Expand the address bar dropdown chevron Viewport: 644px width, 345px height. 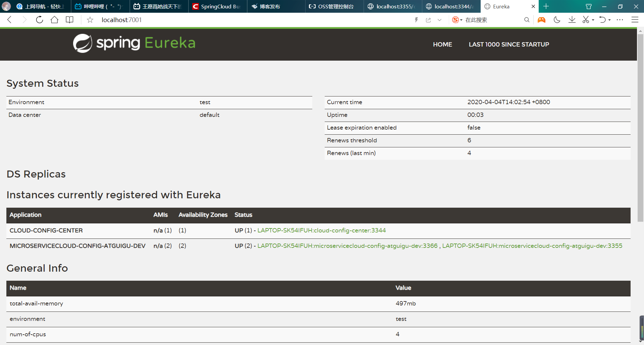tap(439, 20)
